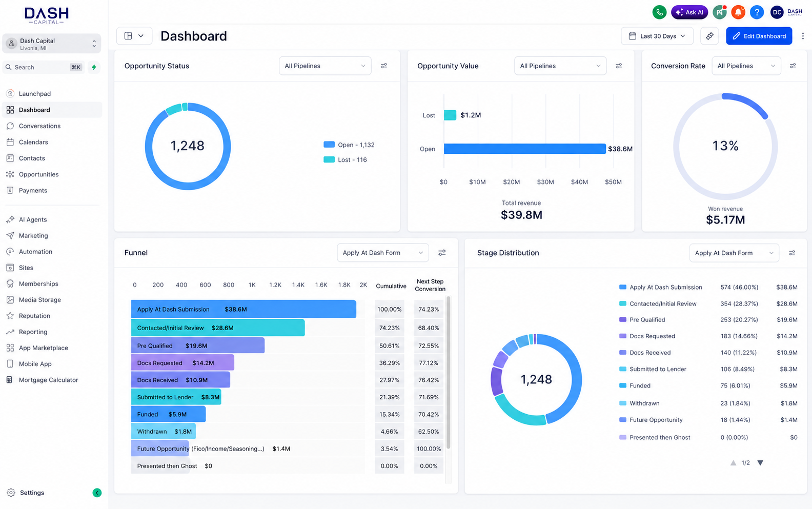Screen dimensions: 812x509
Task: Click the Memberships badge icon
Action: click(10, 283)
